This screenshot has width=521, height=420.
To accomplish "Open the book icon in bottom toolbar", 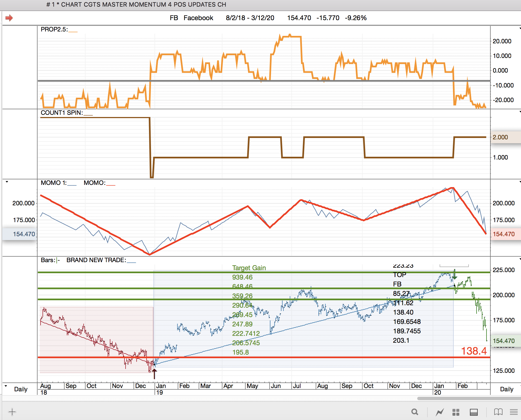I will 498,412.
